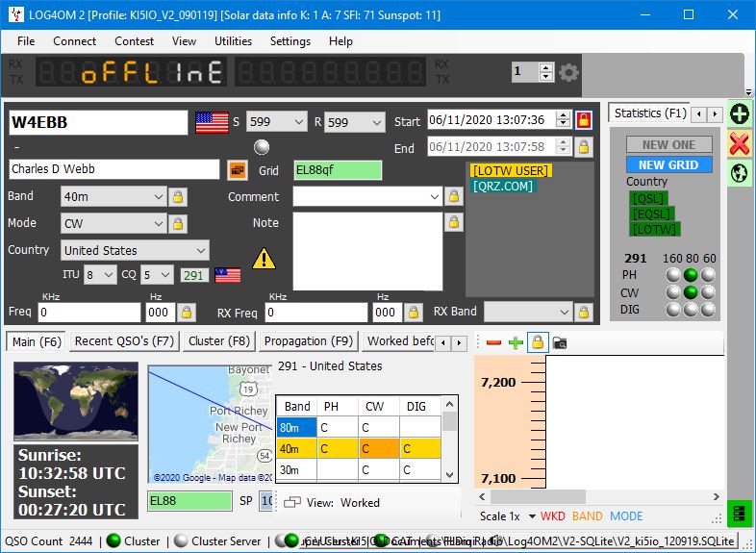This screenshot has height=553, width=756.
Task: Open the Mode CW dropdown
Action: coord(159,224)
